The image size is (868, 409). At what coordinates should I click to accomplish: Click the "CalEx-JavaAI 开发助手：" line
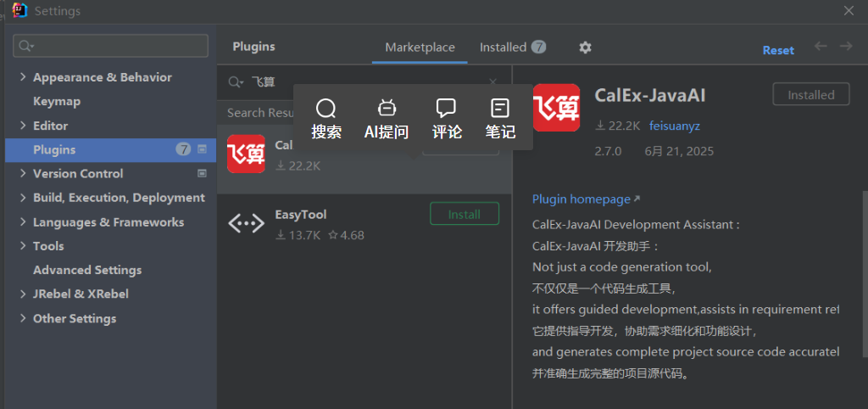tap(596, 246)
